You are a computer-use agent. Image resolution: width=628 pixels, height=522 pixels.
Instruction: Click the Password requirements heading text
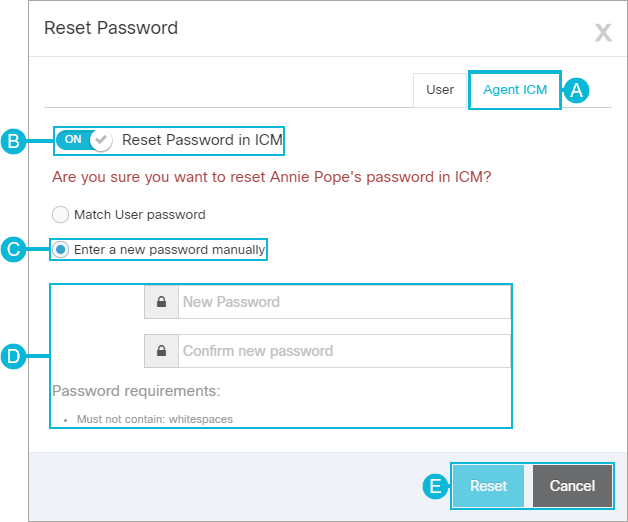[136, 391]
